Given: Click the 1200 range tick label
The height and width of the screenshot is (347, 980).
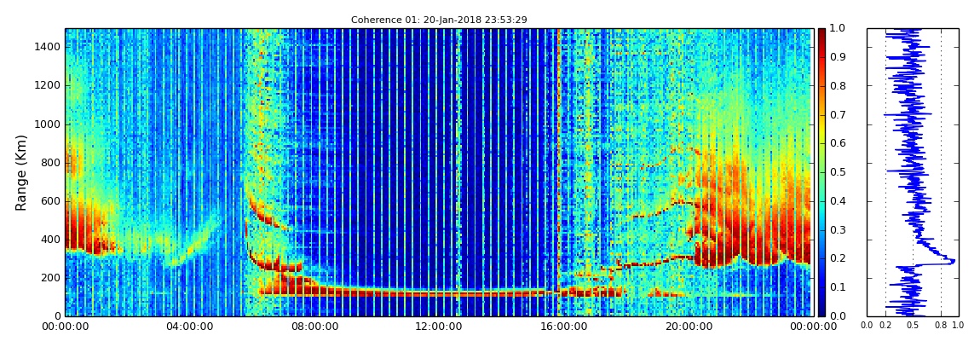Looking at the screenshot, I should (x=49, y=85).
